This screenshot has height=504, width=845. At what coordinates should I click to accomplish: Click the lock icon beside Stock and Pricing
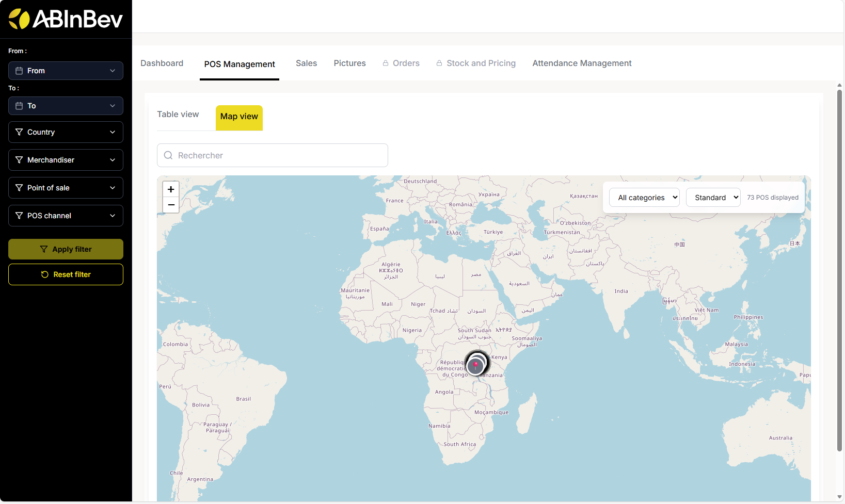[x=439, y=63]
